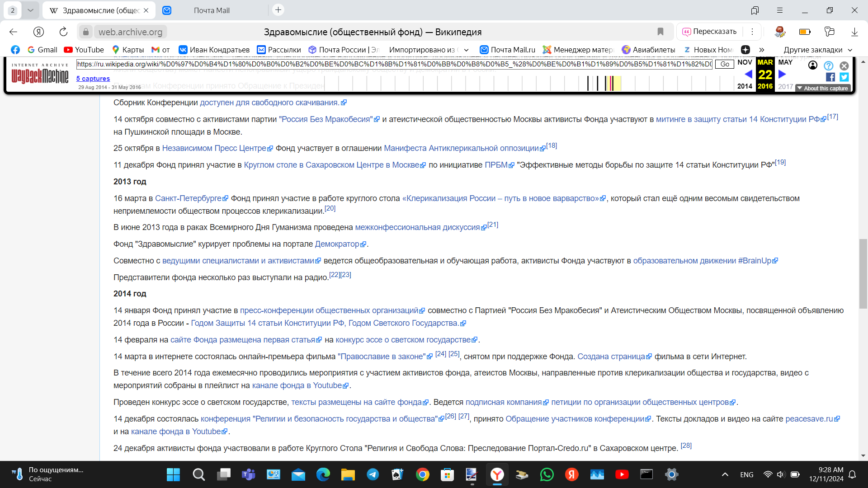
Task: Open taskbar Settings gear
Action: point(672,474)
